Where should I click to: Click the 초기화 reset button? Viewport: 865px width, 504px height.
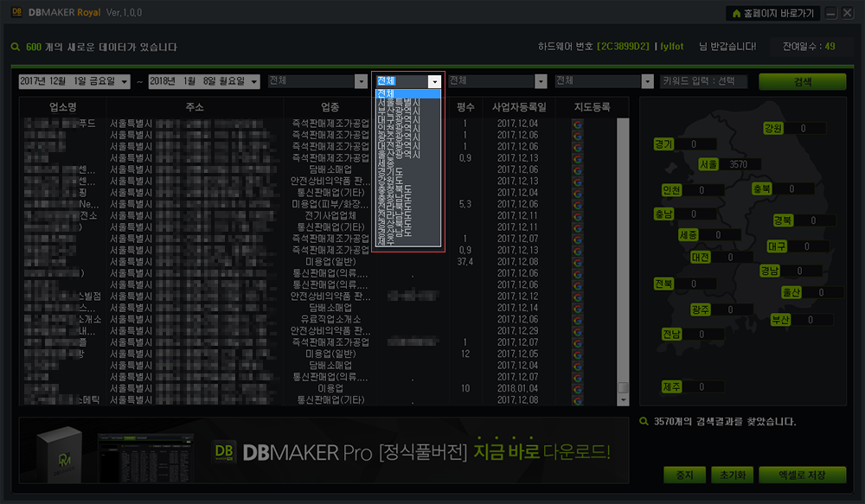point(733,475)
